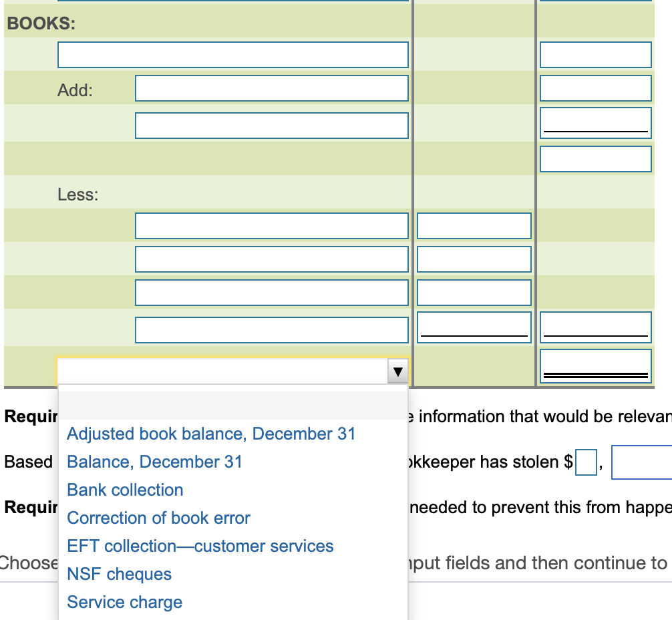Click the first description field under BOOKS
This screenshot has height=620, width=672.
pyautogui.click(x=232, y=55)
